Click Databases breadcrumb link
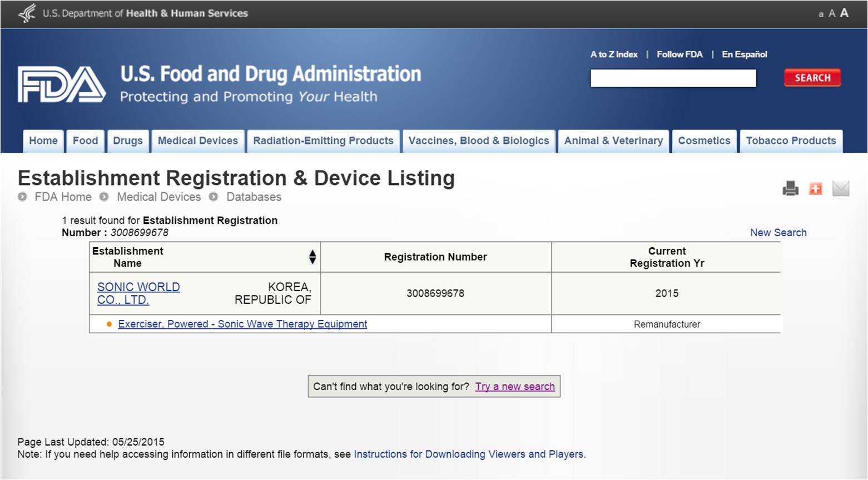 click(x=254, y=197)
